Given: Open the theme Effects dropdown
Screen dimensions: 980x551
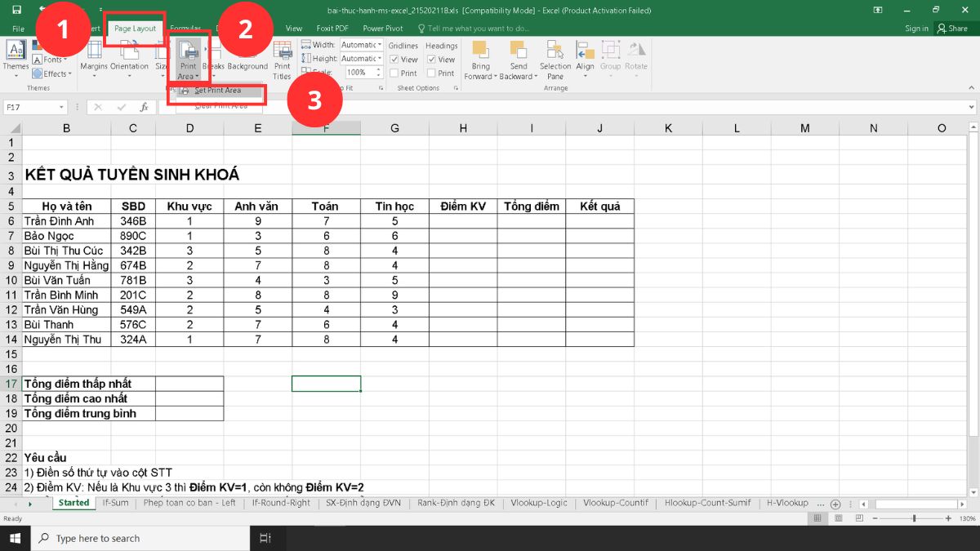Looking at the screenshot, I should (54, 73).
